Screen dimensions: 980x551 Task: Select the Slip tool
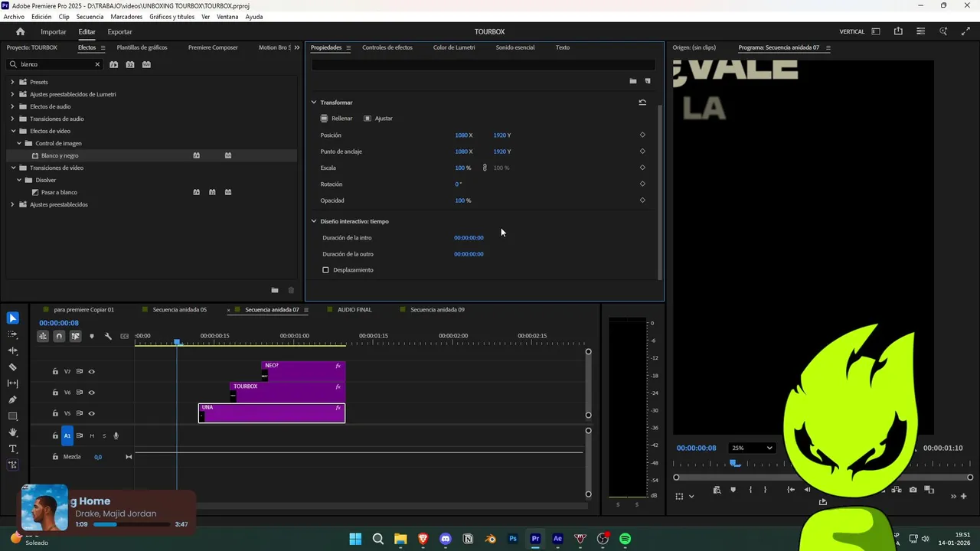12,383
